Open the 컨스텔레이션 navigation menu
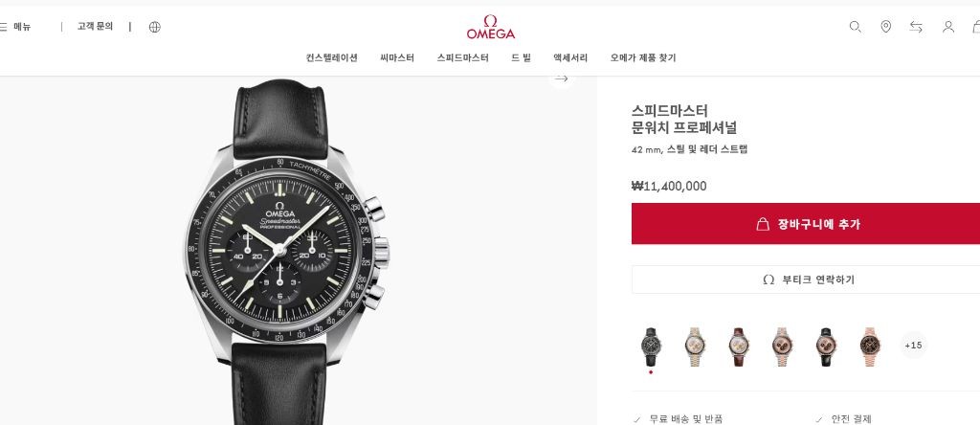Screen dimensions: 980x425 click(332, 58)
